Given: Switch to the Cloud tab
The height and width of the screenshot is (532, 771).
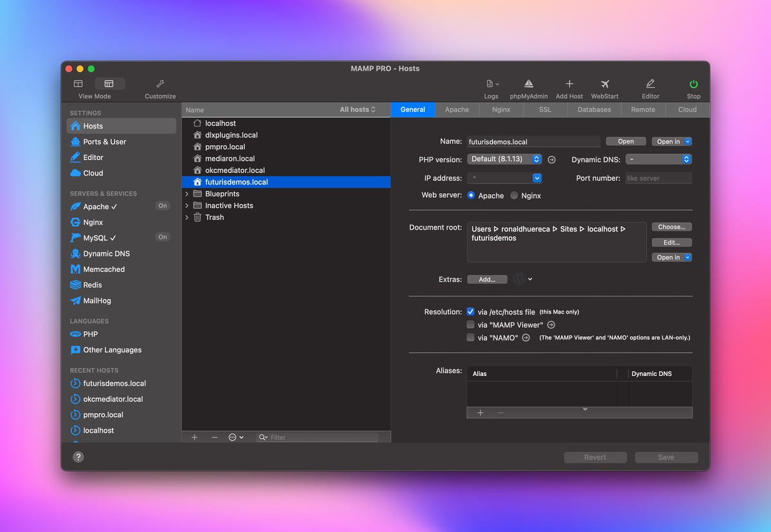Looking at the screenshot, I should (687, 110).
